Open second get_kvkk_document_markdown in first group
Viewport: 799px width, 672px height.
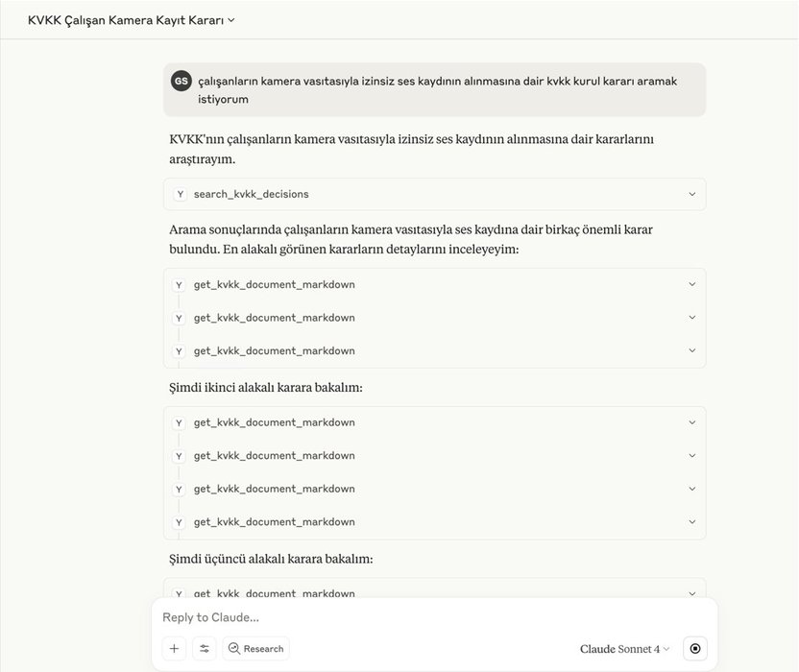tap(435, 318)
